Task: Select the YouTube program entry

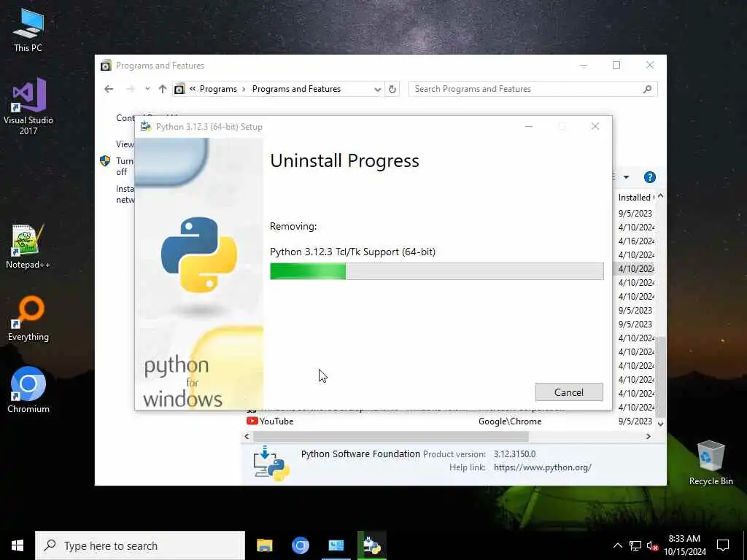Action: point(276,421)
